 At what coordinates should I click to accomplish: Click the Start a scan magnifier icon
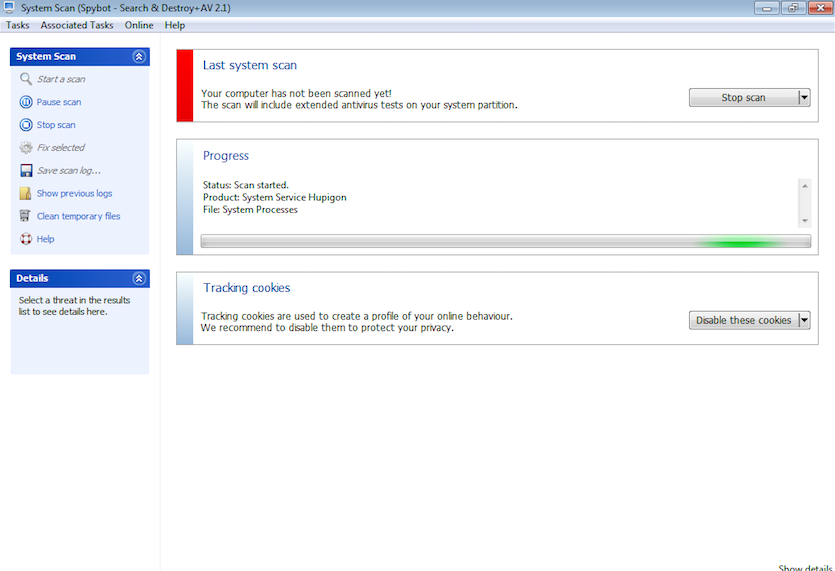[26, 79]
